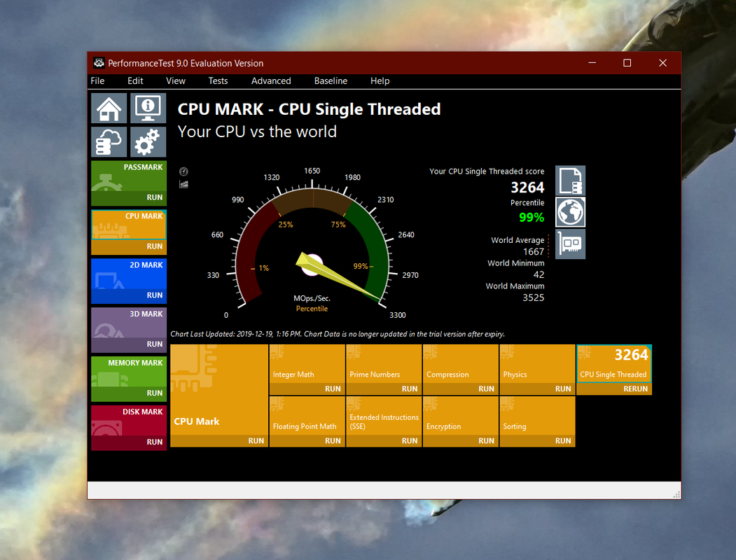Run the Prime Numbers test

tap(384, 388)
